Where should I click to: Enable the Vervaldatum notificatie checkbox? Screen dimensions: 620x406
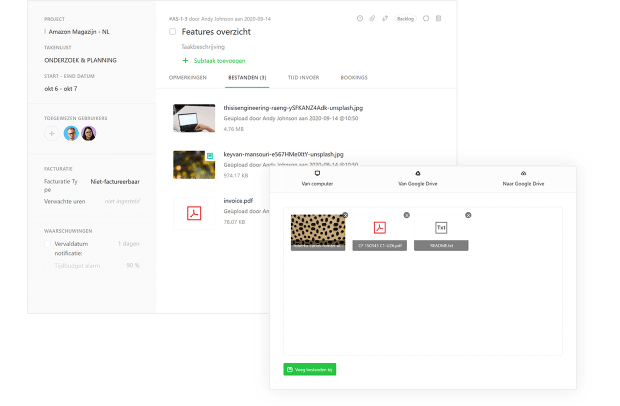pos(47,244)
